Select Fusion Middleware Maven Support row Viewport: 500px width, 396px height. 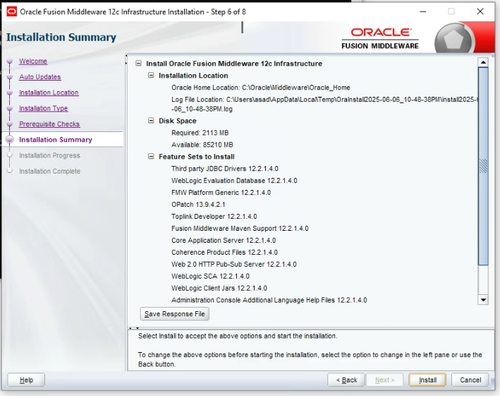pos(240,228)
